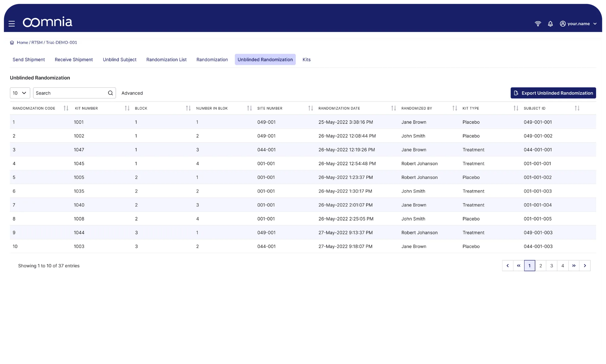The width and height of the screenshot is (606, 364).
Task: Sort by Kit Type column
Action: click(516, 108)
